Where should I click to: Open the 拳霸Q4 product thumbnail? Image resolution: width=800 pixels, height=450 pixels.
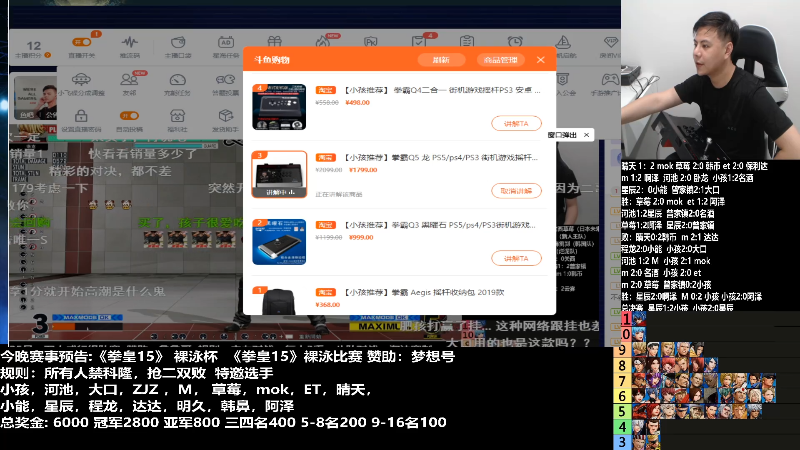pyautogui.click(x=279, y=107)
